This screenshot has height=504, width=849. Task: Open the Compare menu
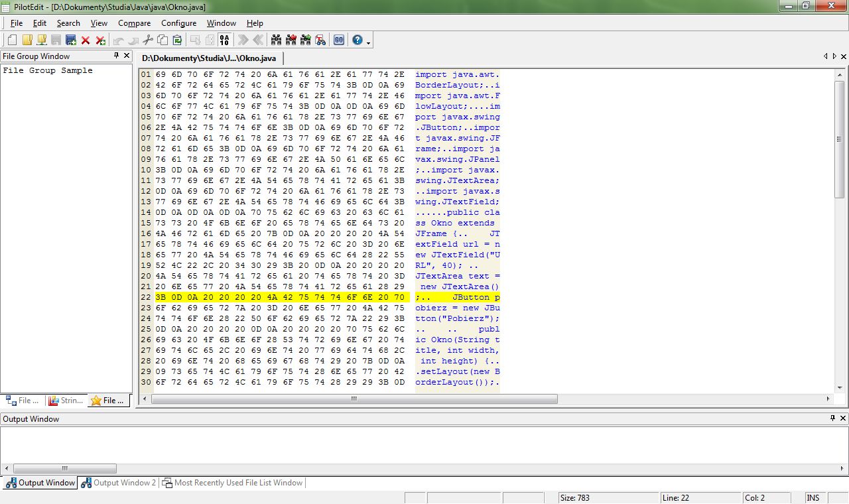tap(135, 23)
